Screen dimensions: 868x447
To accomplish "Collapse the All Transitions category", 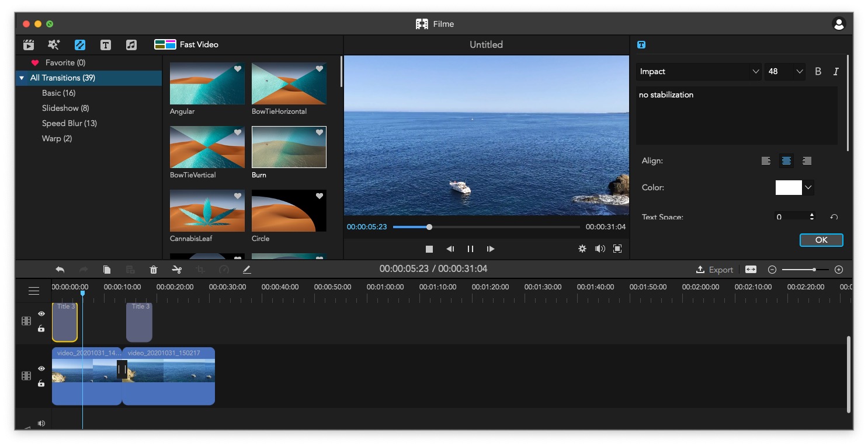I will point(22,78).
